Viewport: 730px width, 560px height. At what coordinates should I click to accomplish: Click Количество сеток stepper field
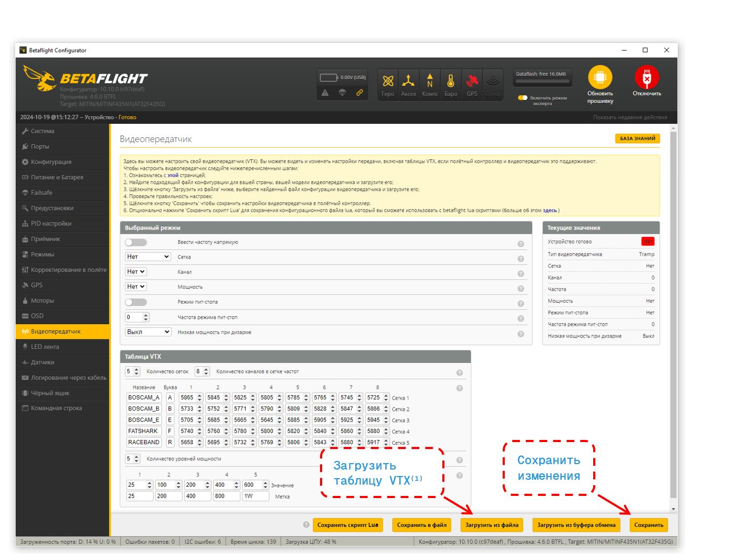[x=133, y=372]
